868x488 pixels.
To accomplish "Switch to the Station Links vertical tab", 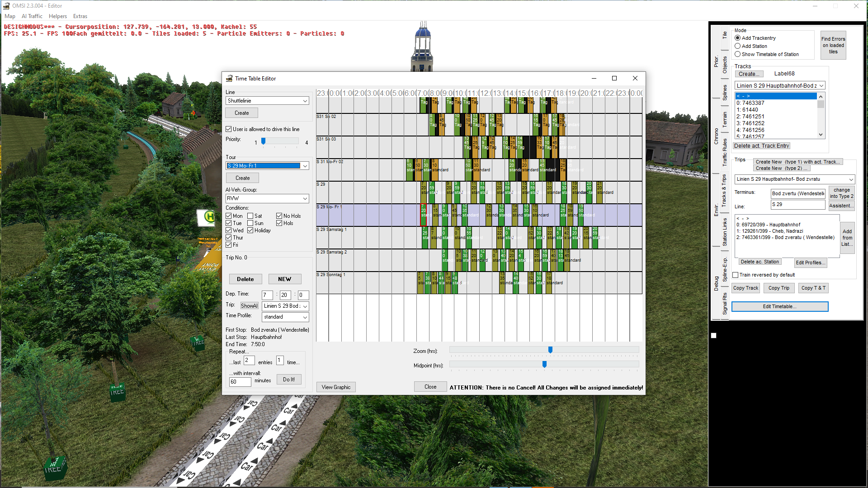I will 725,232.
